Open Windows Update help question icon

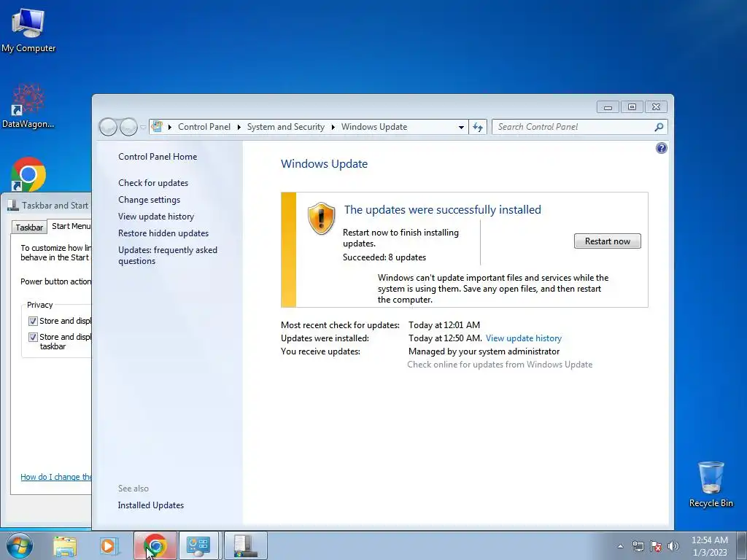[x=661, y=148]
